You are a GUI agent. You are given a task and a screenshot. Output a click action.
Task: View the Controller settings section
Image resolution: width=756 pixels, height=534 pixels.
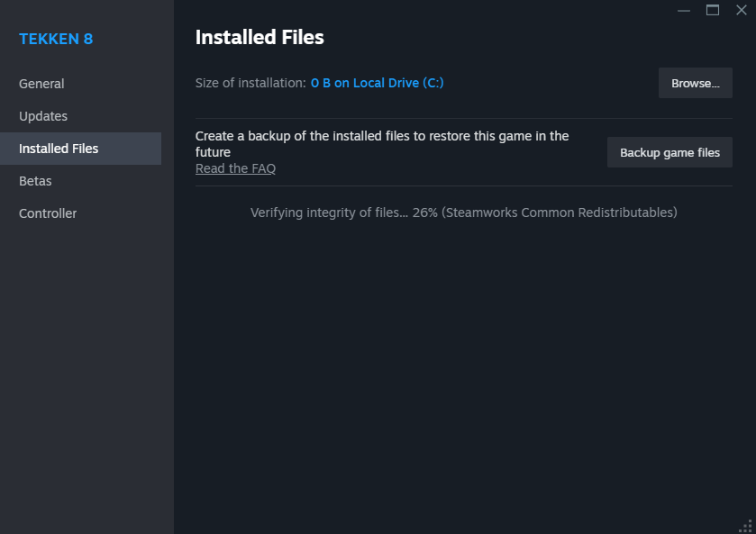(47, 213)
